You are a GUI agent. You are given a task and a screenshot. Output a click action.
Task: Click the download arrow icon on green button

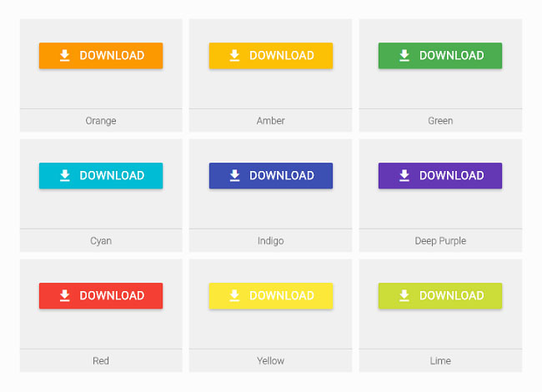pyautogui.click(x=404, y=56)
